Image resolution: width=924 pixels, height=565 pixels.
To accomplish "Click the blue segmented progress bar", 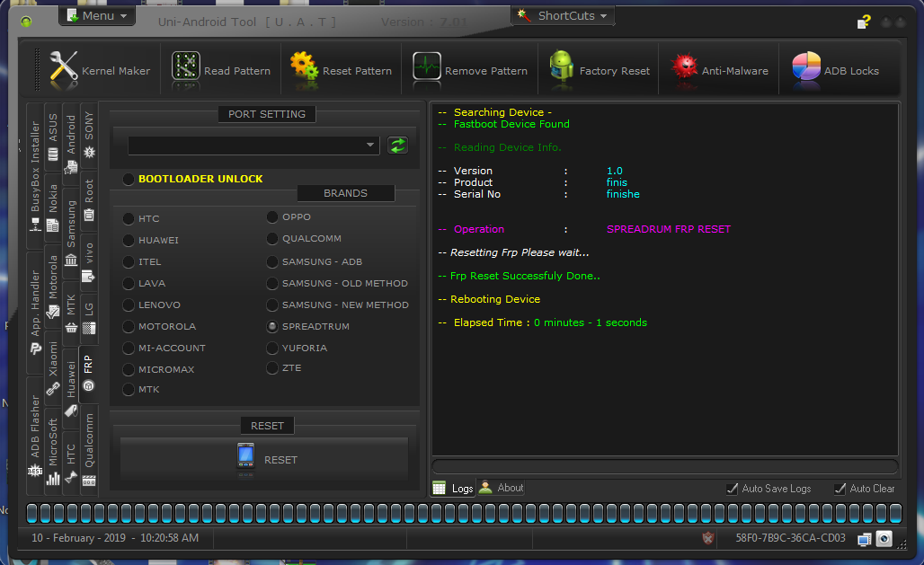I will (465, 513).
